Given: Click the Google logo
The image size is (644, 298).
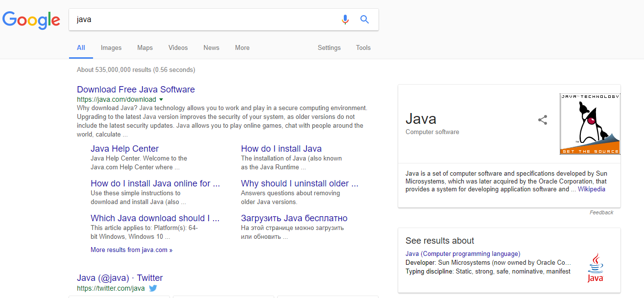Looking at the screenshot, I should click(31, 20).
